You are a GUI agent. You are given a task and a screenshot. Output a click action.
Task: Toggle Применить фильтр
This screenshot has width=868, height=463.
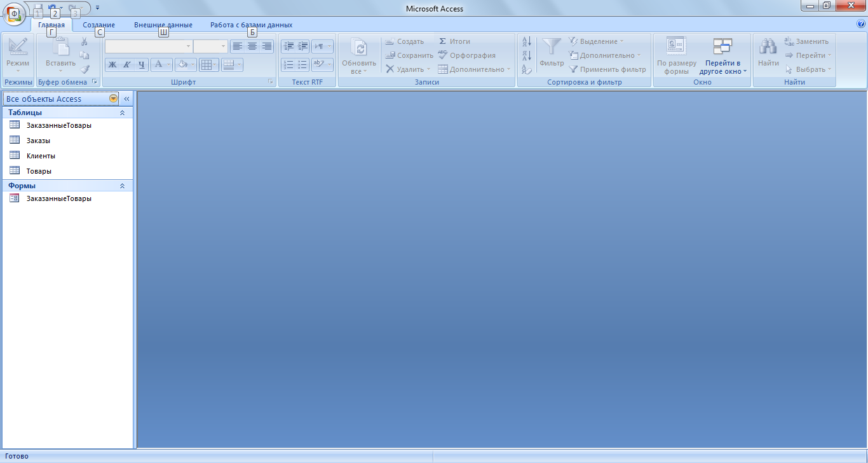(607, 69)
